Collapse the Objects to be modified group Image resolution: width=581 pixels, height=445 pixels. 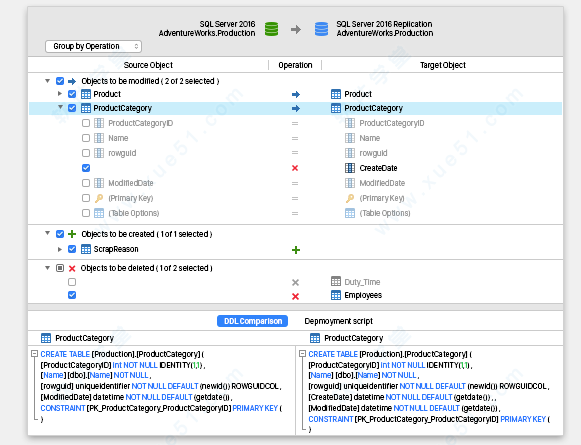pos(47,80)
